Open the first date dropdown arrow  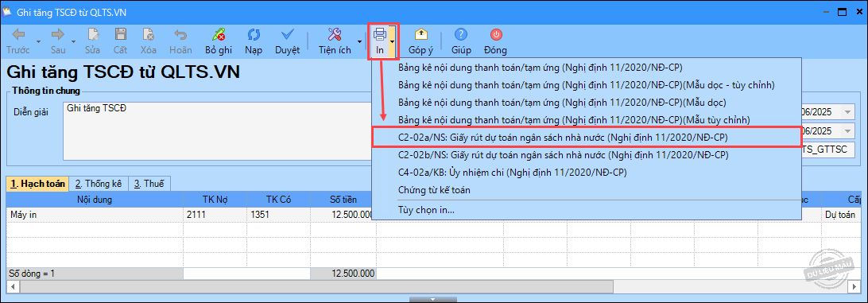(x=848, y=112)
